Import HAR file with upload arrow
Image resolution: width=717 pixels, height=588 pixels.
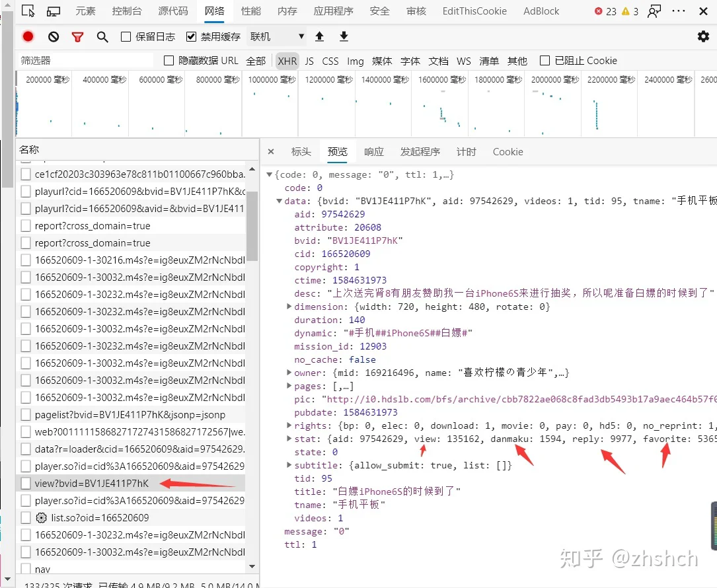coord(320,36)
